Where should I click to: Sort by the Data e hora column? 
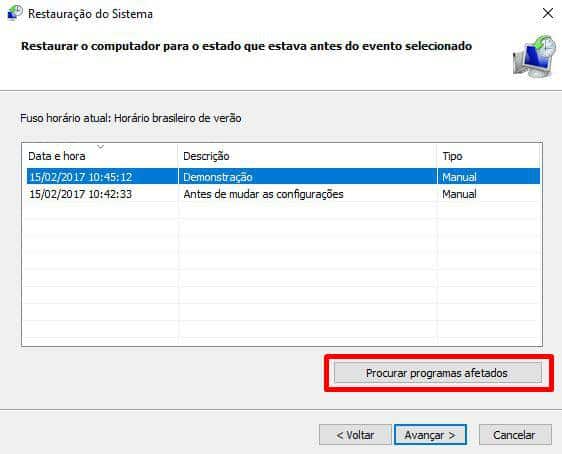click(100, 156)
